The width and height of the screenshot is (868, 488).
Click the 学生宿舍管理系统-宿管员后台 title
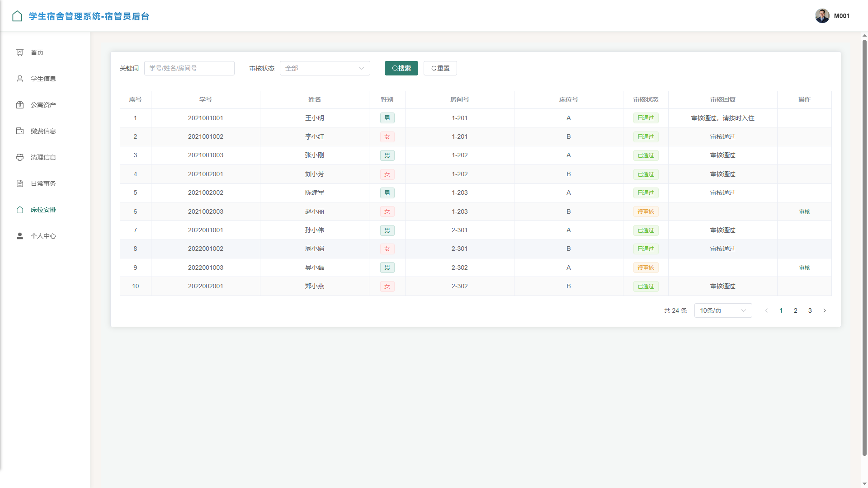click(x=89, y=16)
